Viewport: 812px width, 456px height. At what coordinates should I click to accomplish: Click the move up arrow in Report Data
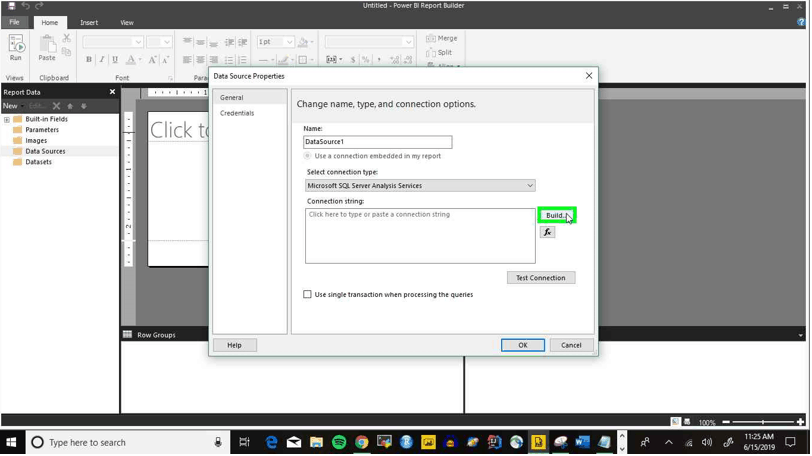point(70,106)
